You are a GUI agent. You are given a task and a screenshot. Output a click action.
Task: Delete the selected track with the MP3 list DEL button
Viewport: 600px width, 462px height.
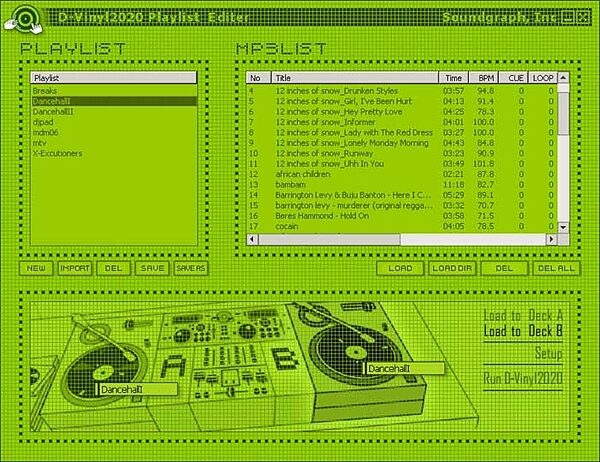(x=504, y=268)
